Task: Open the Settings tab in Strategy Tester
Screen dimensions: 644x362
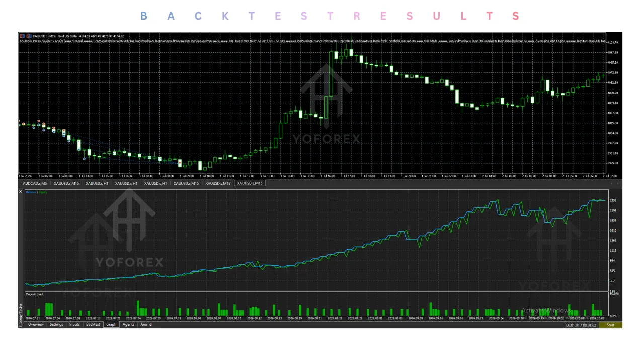Action: pyautogui.click(x=56, y=325)
